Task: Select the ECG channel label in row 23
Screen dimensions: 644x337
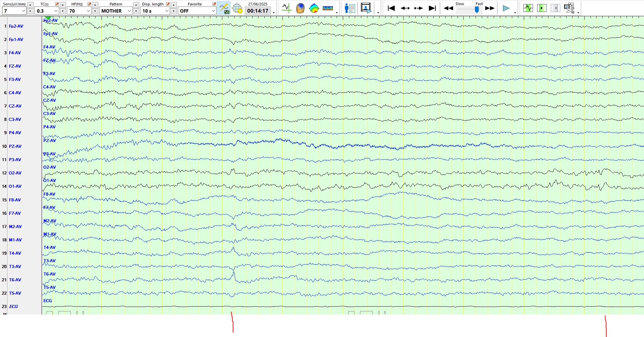Action: (x=14, y=306)
